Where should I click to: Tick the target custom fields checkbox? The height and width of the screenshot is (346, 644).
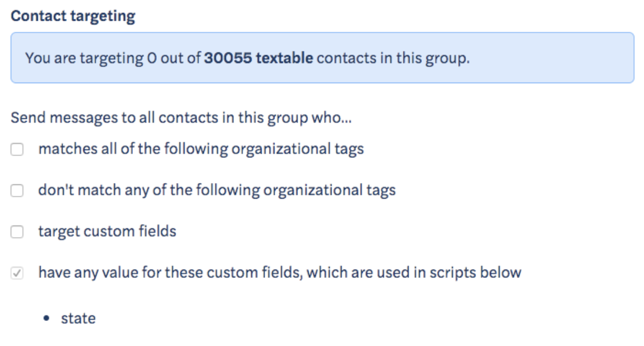[x=17, y=232]
